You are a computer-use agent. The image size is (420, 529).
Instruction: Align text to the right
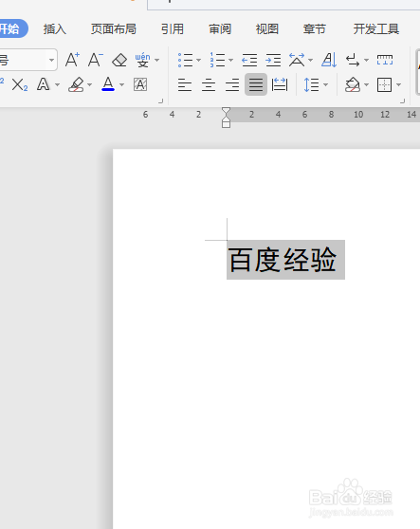[x=232, y=84]
